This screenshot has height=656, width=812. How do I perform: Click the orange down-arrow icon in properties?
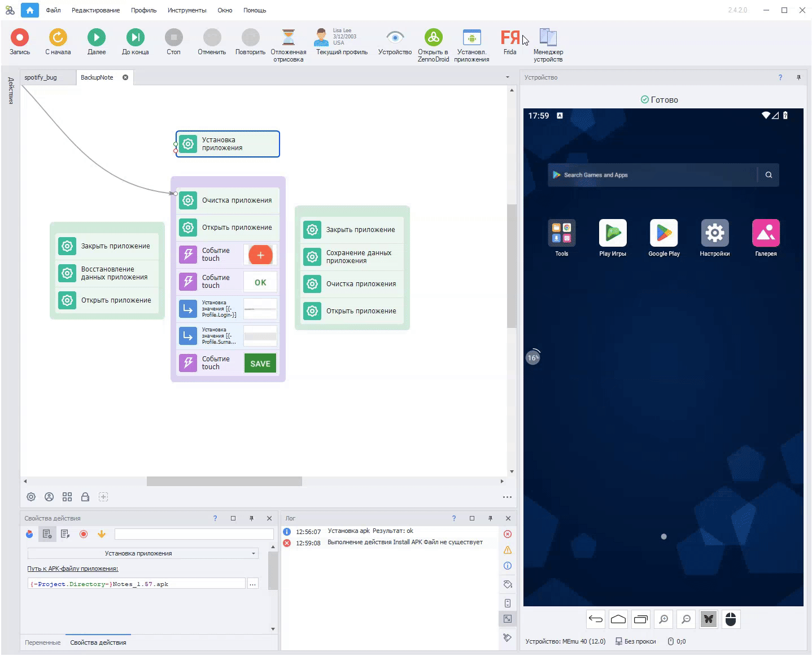102,534
